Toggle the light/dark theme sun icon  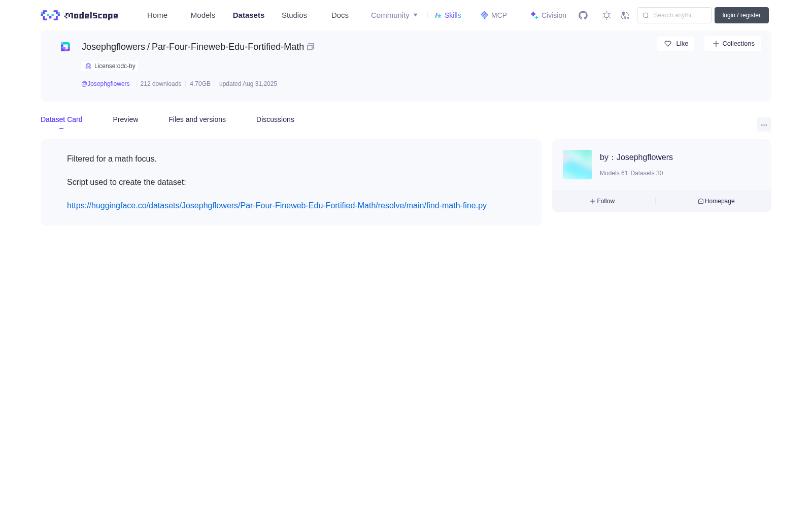606,15
